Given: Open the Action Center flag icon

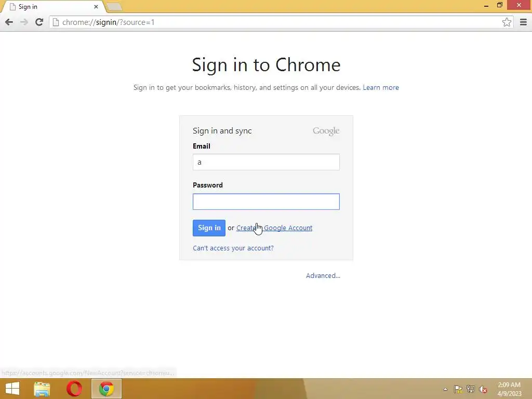Looking at the screenshot, I should click(458, 389).
